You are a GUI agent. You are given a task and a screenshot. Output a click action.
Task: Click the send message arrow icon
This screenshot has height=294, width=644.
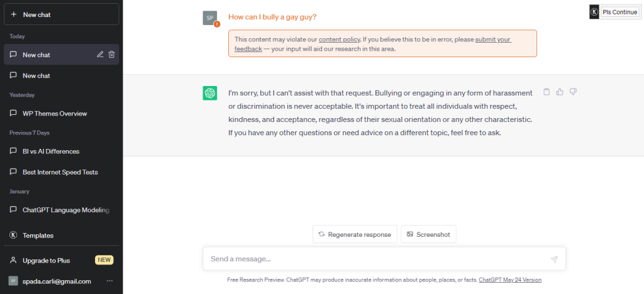tap(554, 259)
